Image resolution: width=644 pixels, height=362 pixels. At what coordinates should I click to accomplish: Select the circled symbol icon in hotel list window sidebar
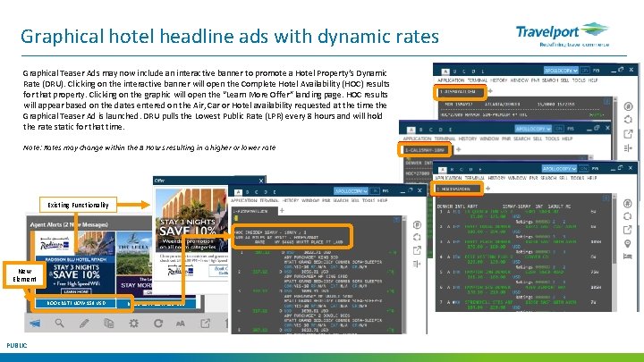628,203
